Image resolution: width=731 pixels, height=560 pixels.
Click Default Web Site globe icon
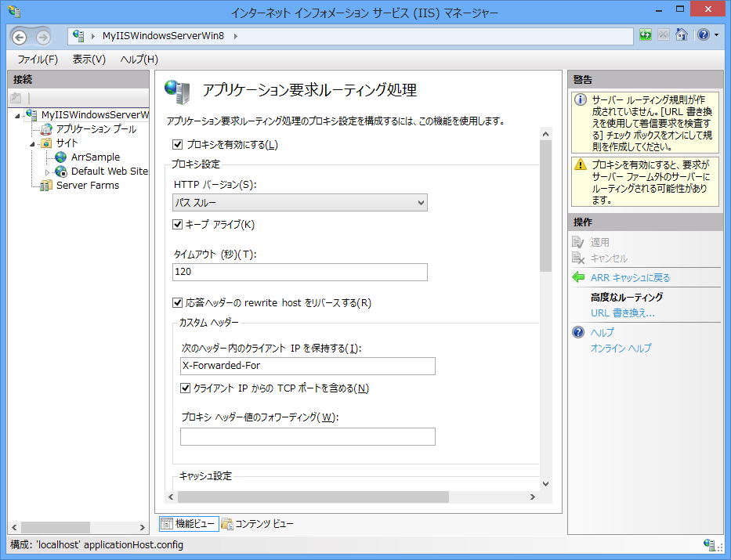(60, 172)
